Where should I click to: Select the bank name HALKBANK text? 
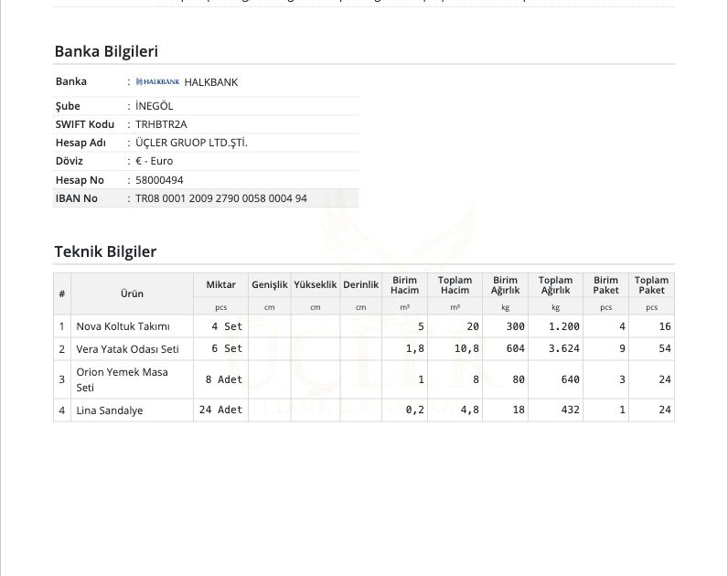tap(210, 82)
